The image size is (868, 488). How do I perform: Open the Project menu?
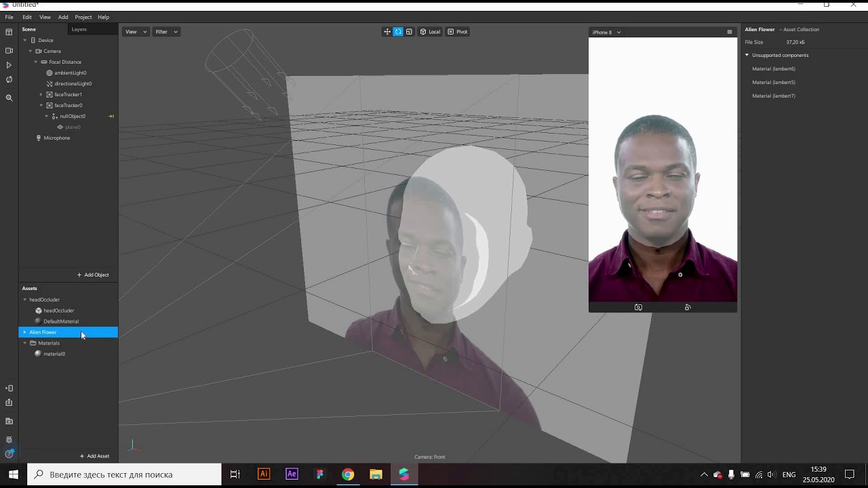point(83,17)
